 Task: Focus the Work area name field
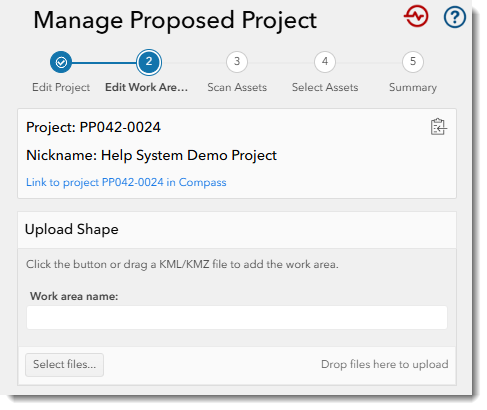pyautogui.click(x=237, y=318)
